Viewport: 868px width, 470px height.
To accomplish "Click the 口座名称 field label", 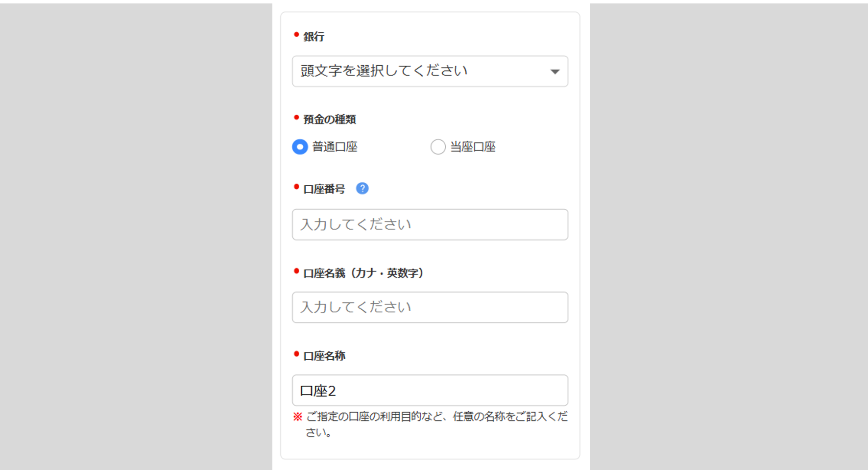I will [x=324, y=356].
